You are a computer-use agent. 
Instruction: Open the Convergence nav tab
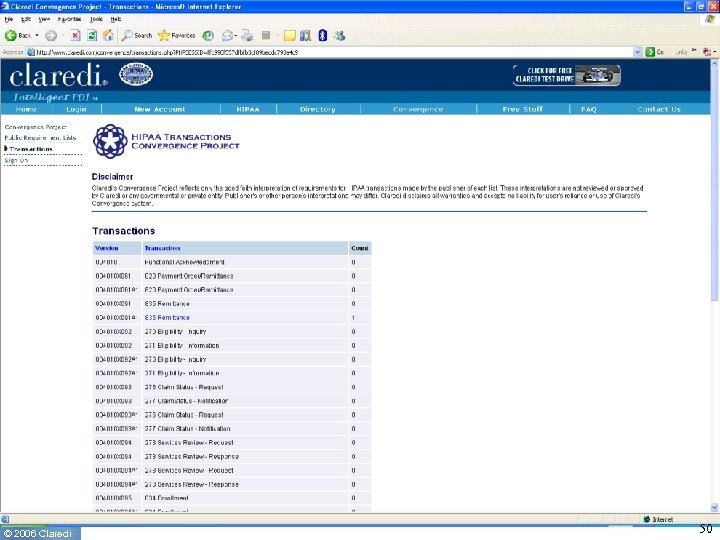click(418, 109)
